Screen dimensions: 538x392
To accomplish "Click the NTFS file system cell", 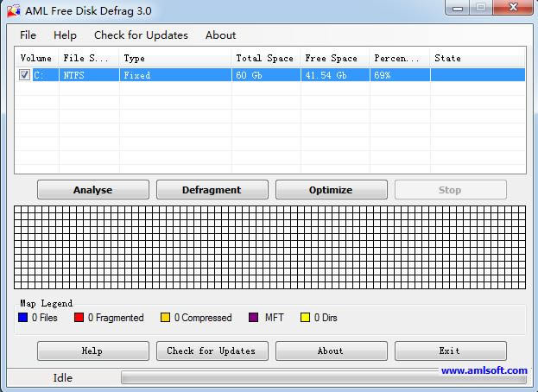I will [x=89, y=75].
